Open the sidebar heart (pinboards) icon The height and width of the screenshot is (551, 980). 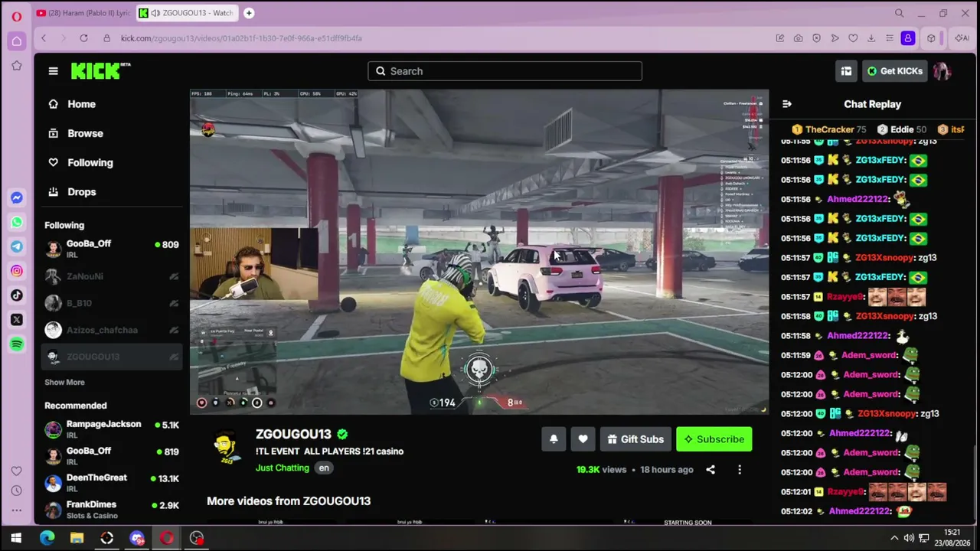pos(16,471)
